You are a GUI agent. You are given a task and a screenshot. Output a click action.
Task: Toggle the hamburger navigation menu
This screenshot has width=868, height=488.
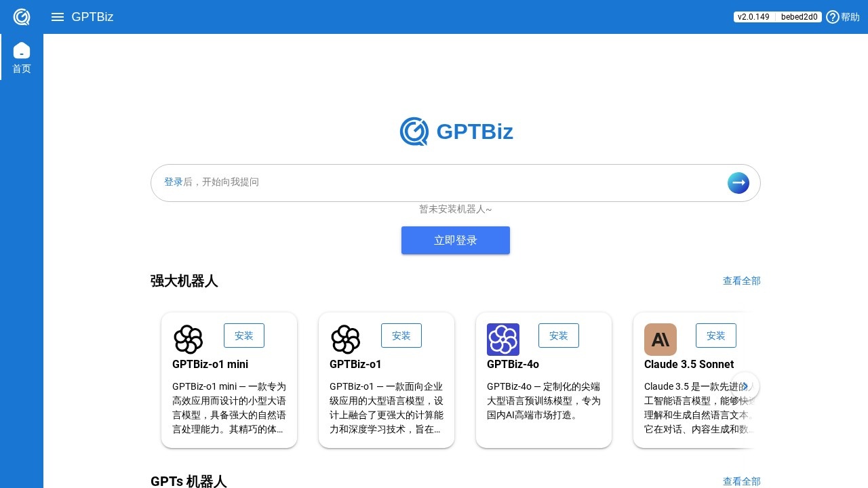[x=58, y=17]
